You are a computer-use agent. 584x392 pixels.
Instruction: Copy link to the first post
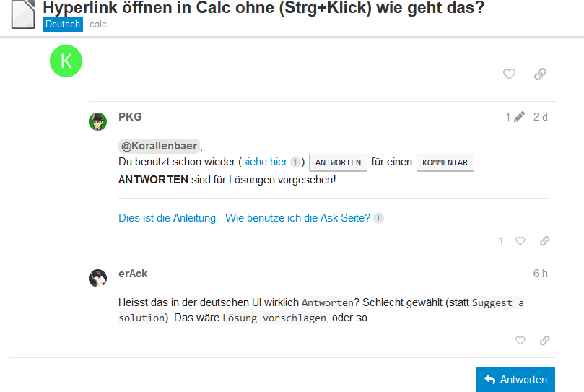pos(540,74)
